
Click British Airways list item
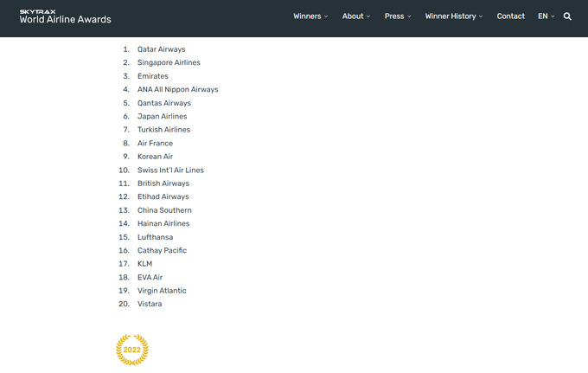[163, 183]
